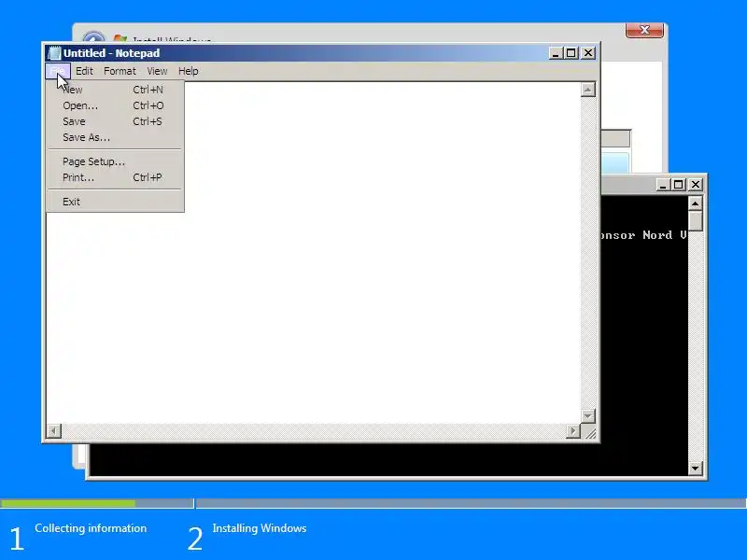This screenshot has height=560, width=747.
Task: Click command prompt scrollbar up arrow
Action: tap(696, 203)
